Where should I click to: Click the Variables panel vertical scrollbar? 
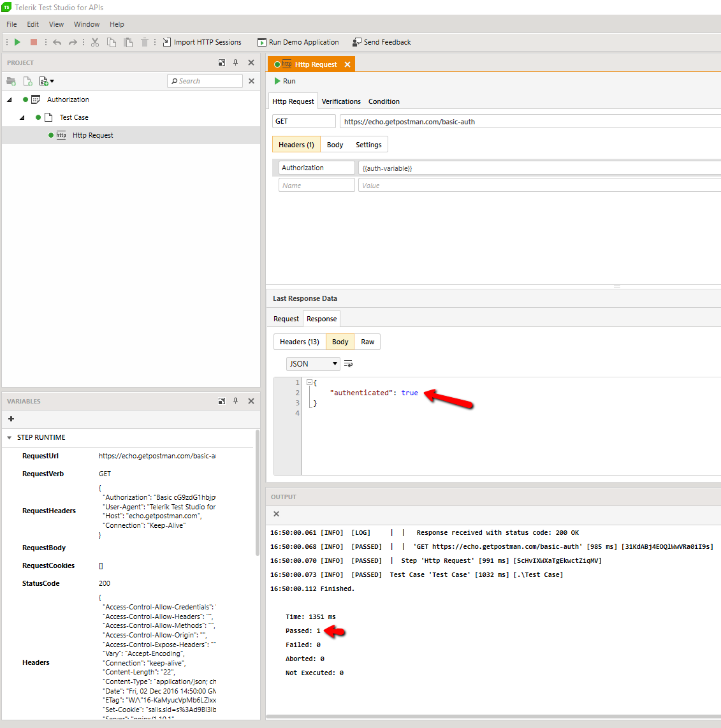pyautogui.click(x=257, y=493)
